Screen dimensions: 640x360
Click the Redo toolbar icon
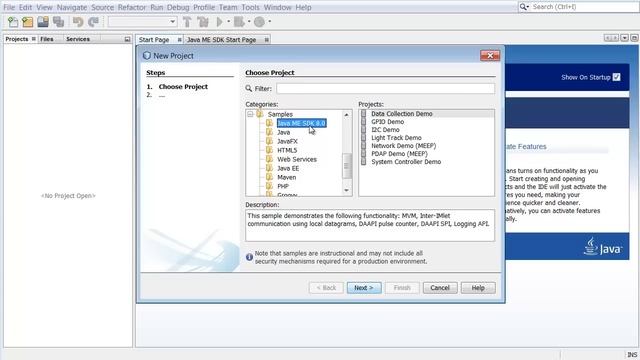[x=93, y=22]
